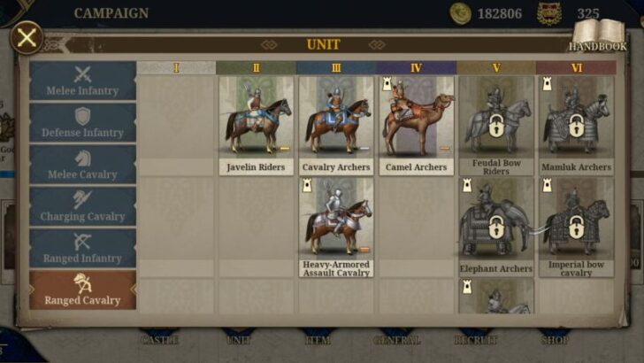
Task: Click the tier III column header
Action: pyautogui.click(x=336, y=68)
